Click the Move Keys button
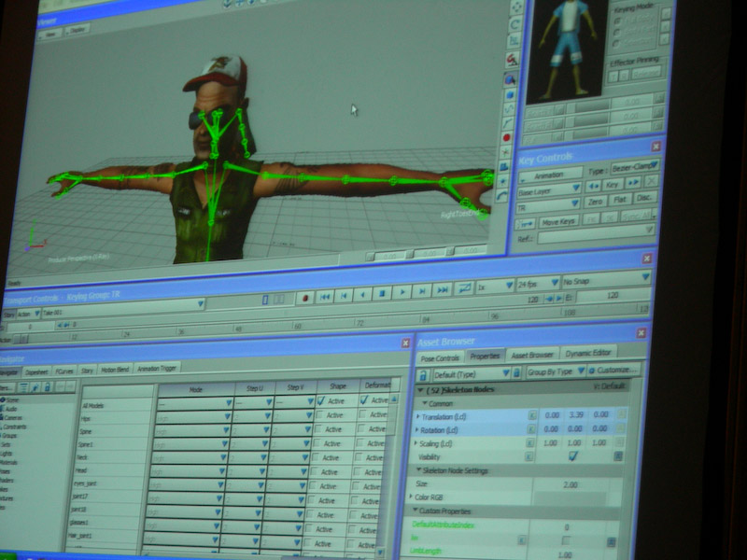 point(558,222)
